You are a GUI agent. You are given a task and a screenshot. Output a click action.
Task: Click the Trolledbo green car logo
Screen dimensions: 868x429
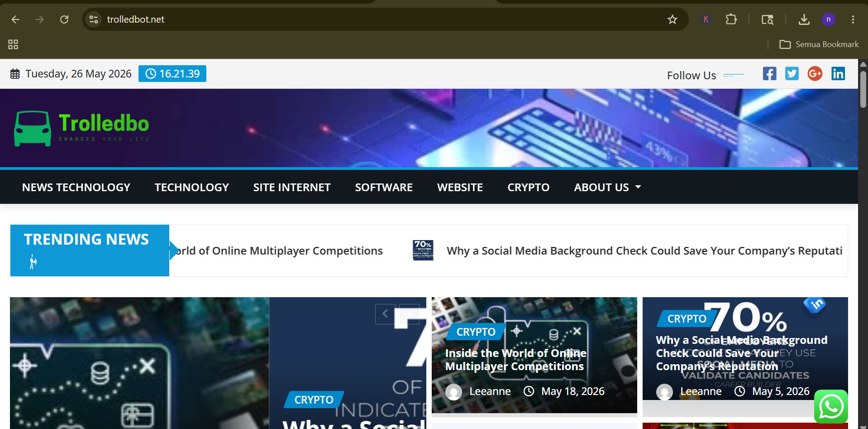point(33,129)
